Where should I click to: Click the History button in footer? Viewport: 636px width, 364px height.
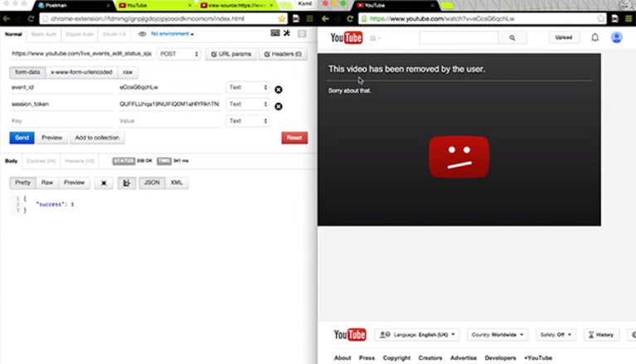[601, 335]
